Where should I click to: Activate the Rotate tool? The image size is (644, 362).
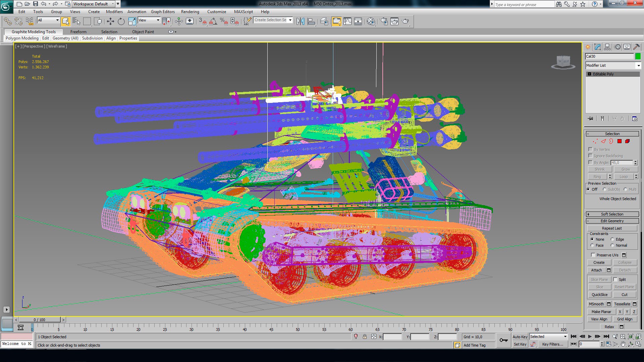(x=121, y=21)
